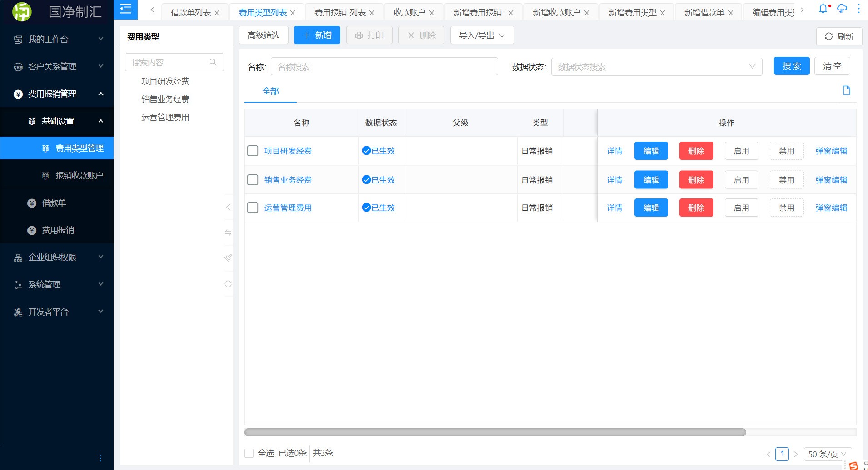Switch to the 费用报销-列表 tab

click(x=340, y=13)
